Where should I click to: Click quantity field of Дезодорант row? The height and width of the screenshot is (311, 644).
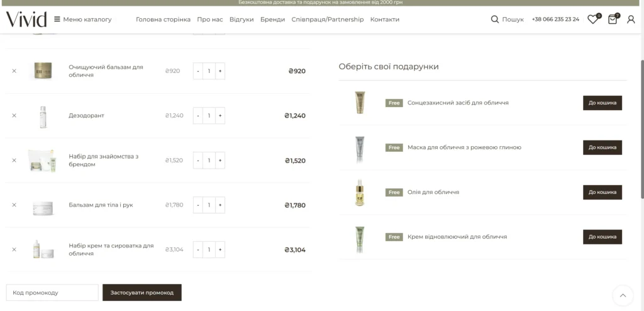pyautogui.click(x=209, y=116)
